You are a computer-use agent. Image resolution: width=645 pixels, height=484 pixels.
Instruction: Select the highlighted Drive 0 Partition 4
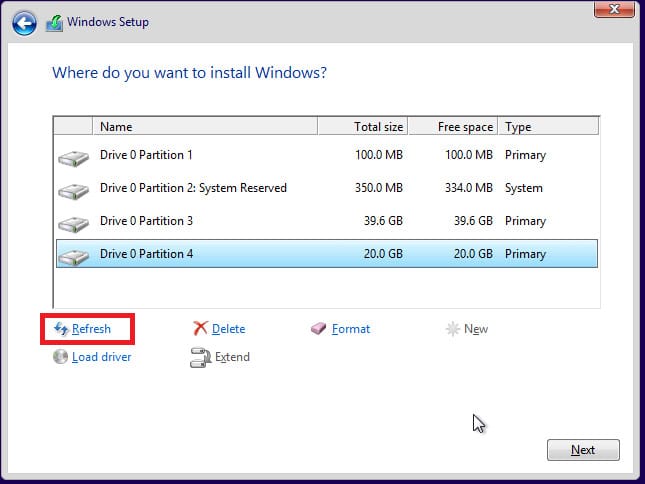[x=327, y=254]
